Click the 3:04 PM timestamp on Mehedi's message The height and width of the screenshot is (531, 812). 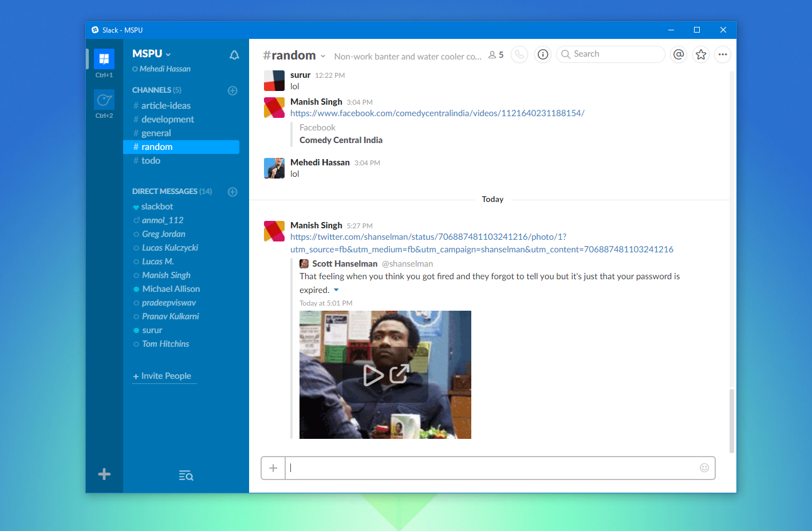click(367, 163)
